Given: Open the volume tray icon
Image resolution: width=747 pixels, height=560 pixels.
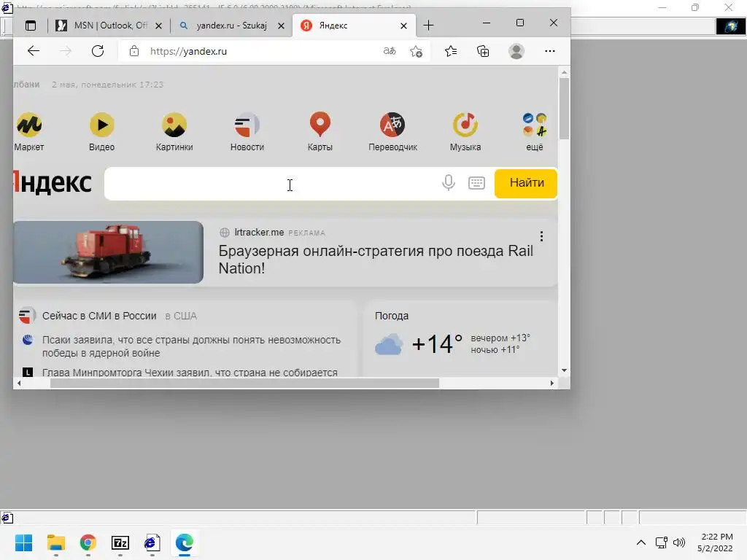Looking at the screenshot, I should pyautogui.click(x=679, y=542).
